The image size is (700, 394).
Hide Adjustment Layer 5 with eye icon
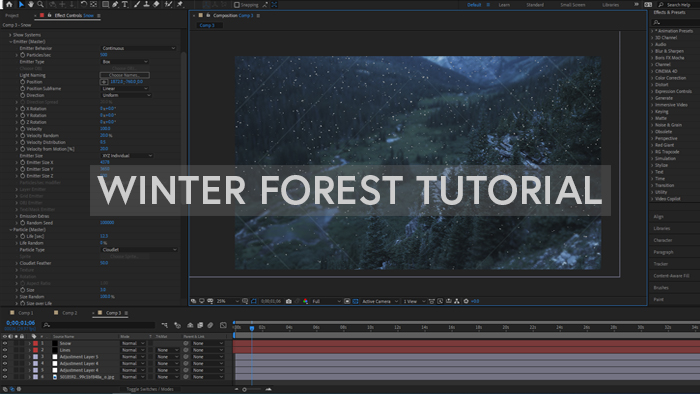[5, 357]
